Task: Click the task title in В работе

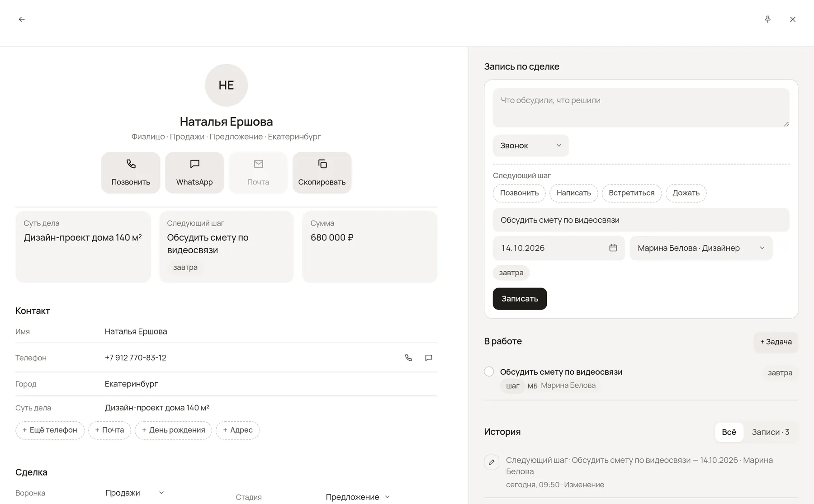Action: 561,372
